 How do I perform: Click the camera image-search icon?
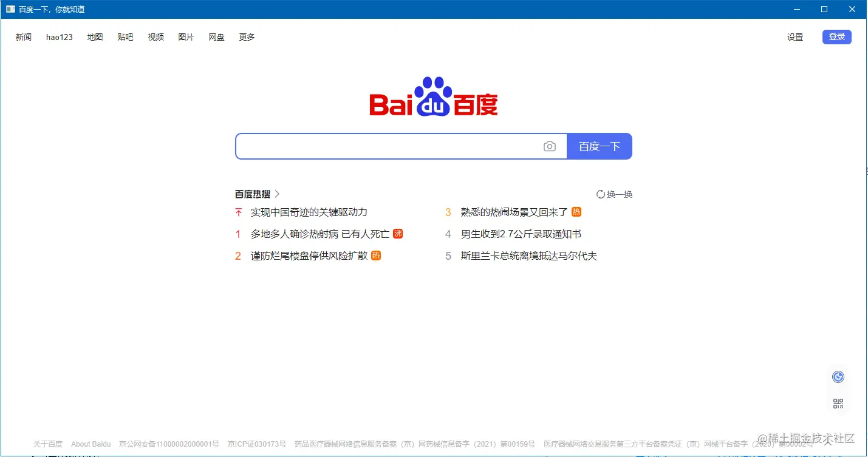click(x=550, y=146)
